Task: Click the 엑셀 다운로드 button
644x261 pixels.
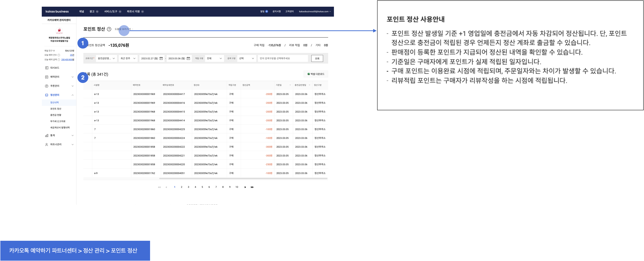Action: point(316,74)
